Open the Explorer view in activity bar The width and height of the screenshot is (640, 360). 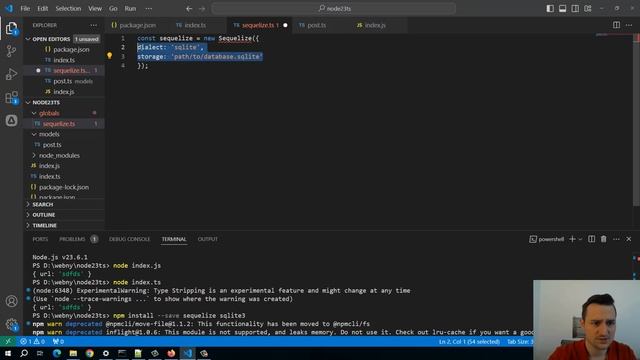pos(11,28)
